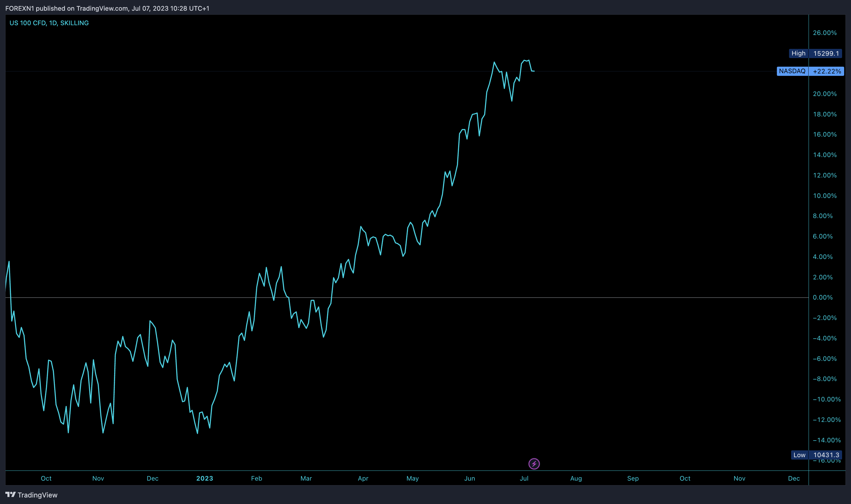Click the Jun label on time axis
This screenshot has width=851, height=504.
pyautogui.click(x=470, y=478)
